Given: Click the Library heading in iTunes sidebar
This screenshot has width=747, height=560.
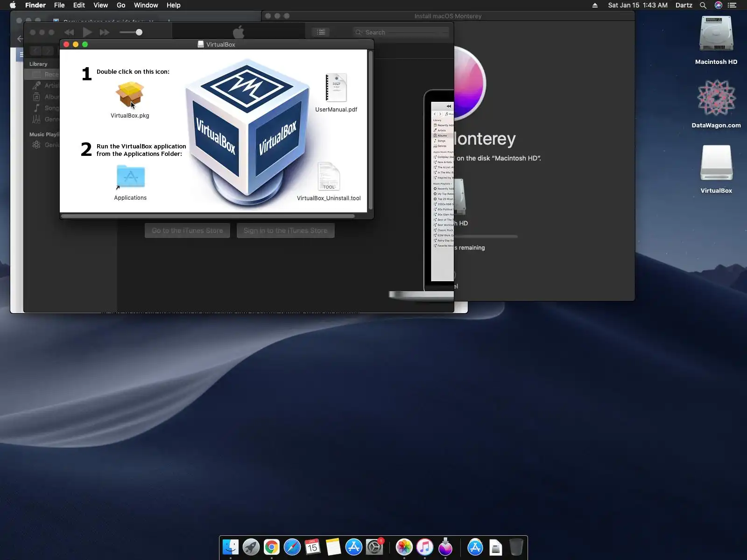Looking at the screenshot, I should tap(38, 64).
